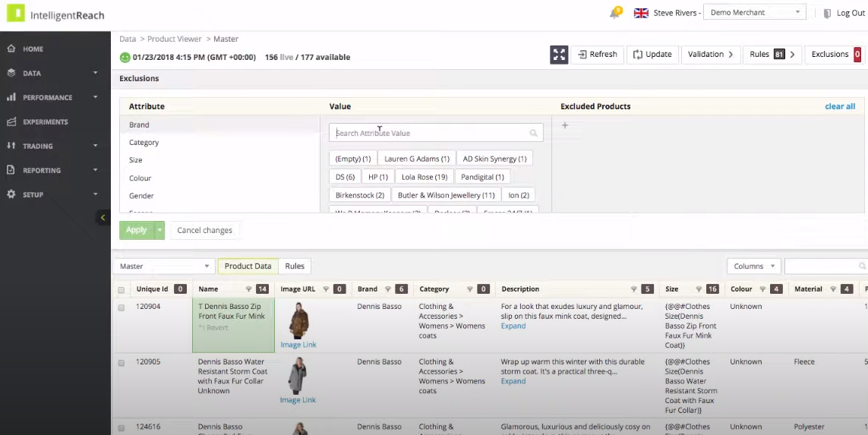The height and width of the screenshot is (435, 868).
Task: Click the Home sidebar icon
Action: (x=11, y=49)
